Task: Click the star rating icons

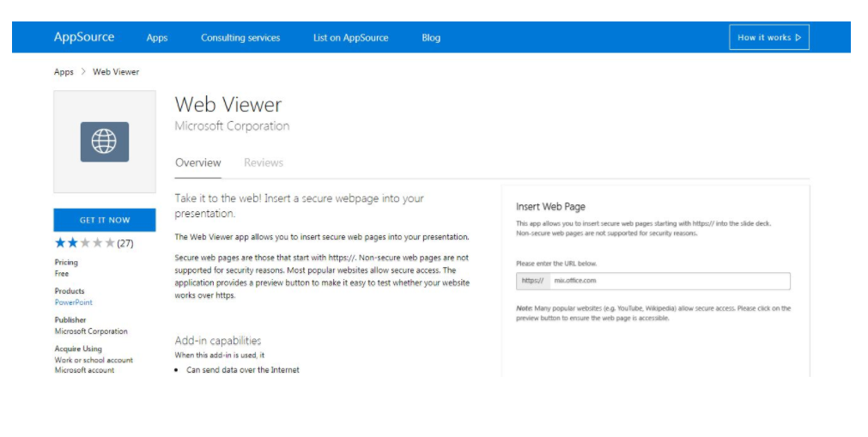Action: pyautogui.click(x=85, y=243)
